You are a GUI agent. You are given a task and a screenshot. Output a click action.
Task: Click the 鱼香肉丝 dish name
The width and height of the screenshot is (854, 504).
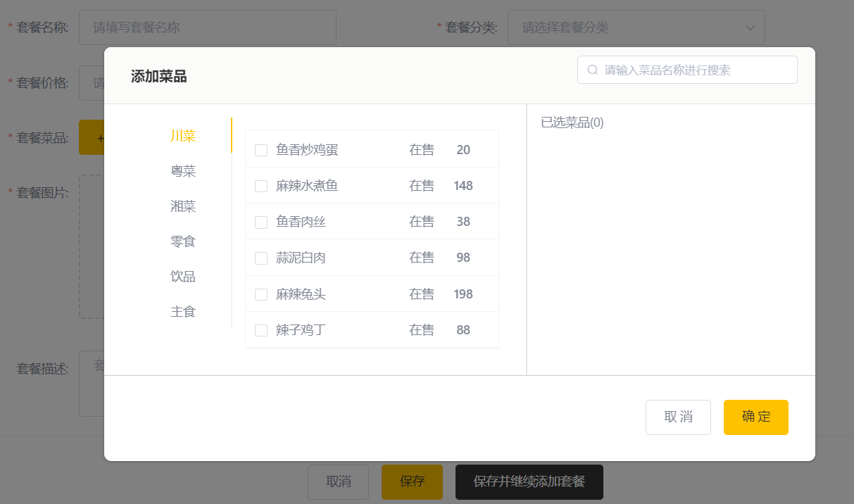click(x=301, y=222)
